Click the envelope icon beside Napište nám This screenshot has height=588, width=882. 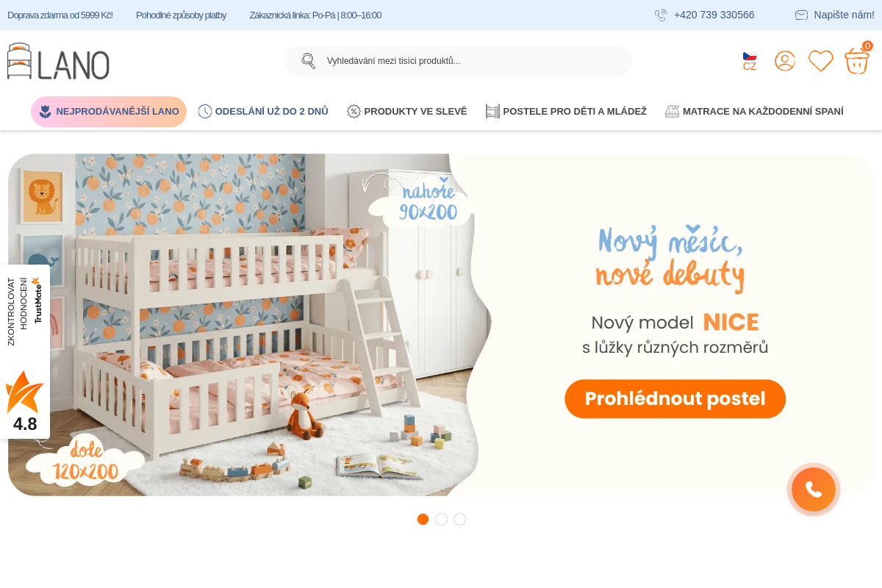click(x=801, y=15)
